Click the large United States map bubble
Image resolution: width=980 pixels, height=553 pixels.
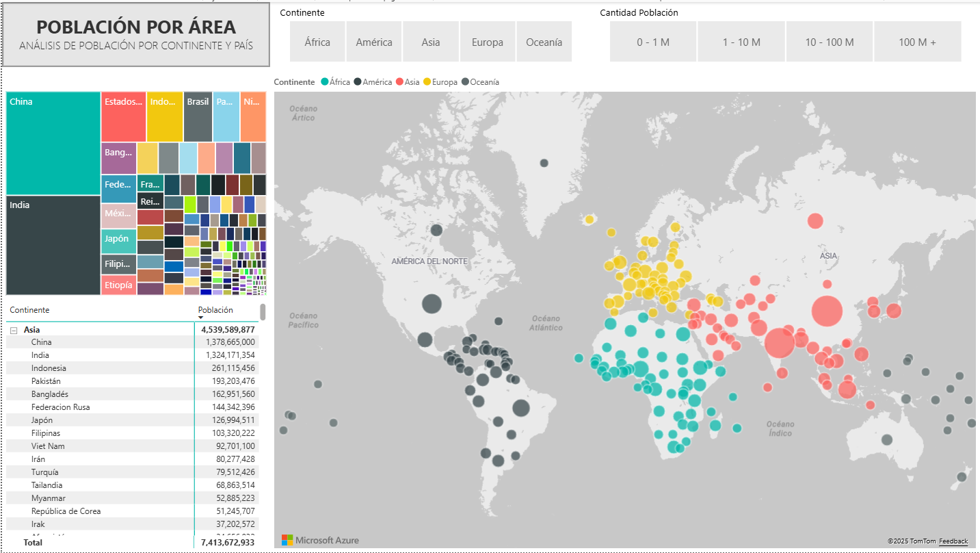[x=432, y=303]
